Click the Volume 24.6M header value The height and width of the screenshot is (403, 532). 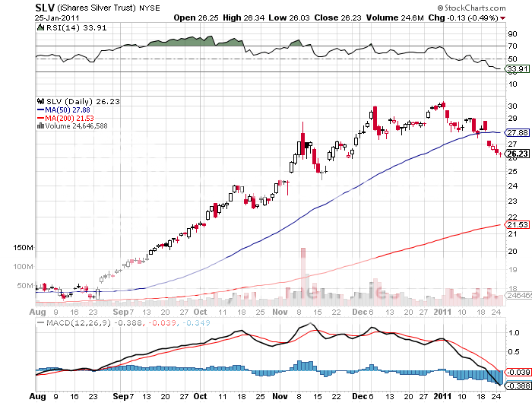(x=394, y=17)
